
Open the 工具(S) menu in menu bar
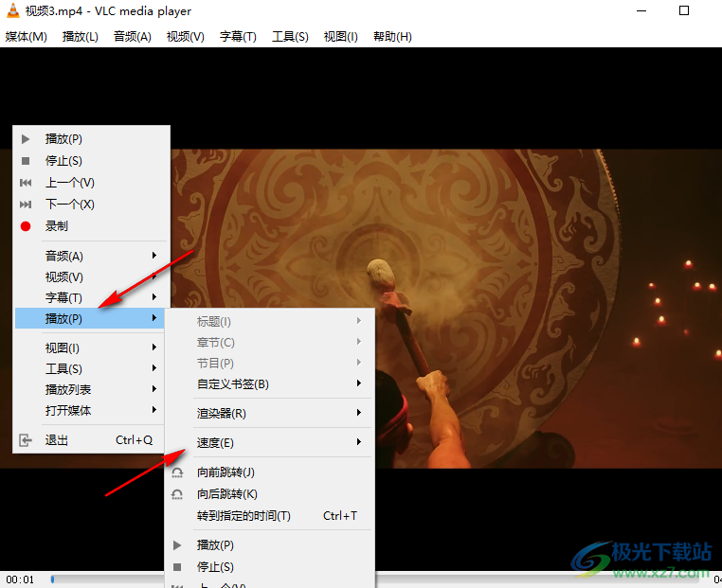coord(290,36)
